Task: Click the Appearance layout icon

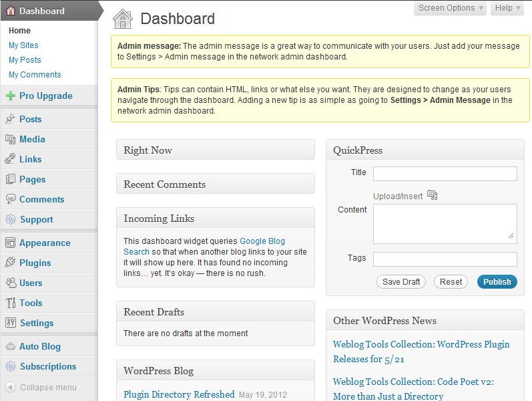Action: coord(11,243)
